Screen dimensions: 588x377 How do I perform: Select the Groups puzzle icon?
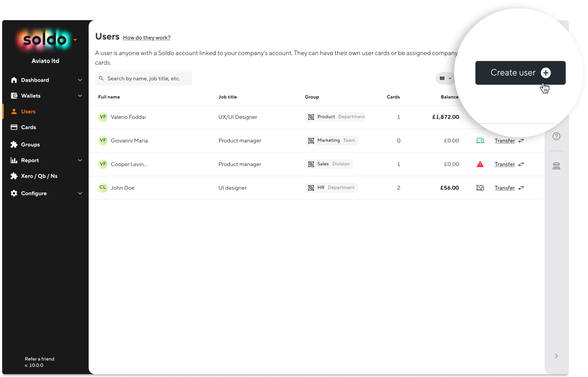(14, 144)
